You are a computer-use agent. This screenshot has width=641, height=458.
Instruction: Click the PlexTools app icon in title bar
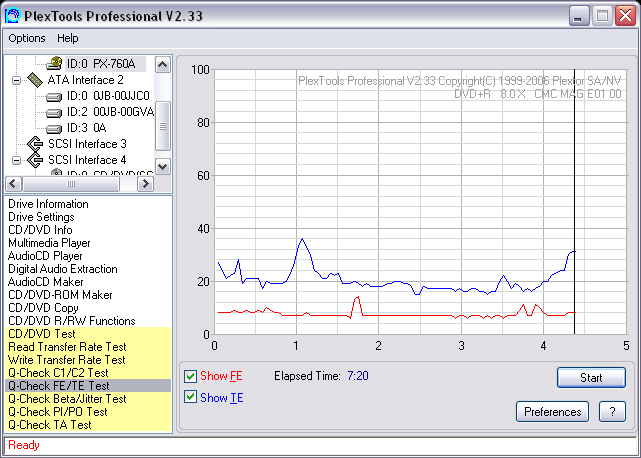tap(13, 16)
